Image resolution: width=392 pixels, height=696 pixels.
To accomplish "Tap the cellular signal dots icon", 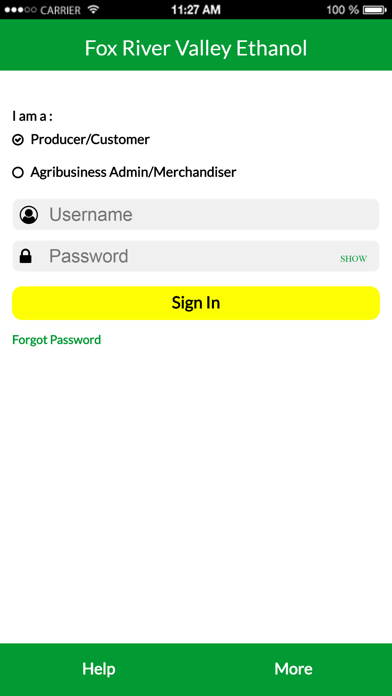I will [x=20, y=10].
